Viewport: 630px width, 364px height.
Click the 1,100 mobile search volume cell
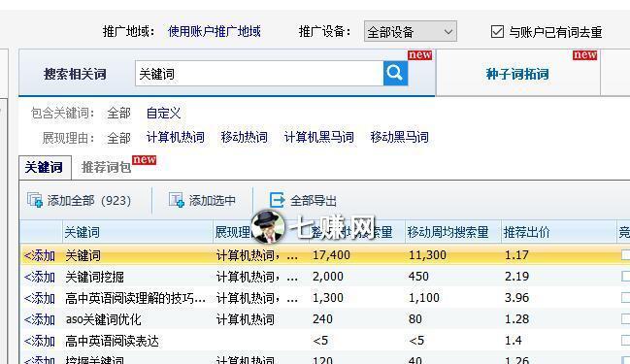pyautogui.click(x=424, y=298)
